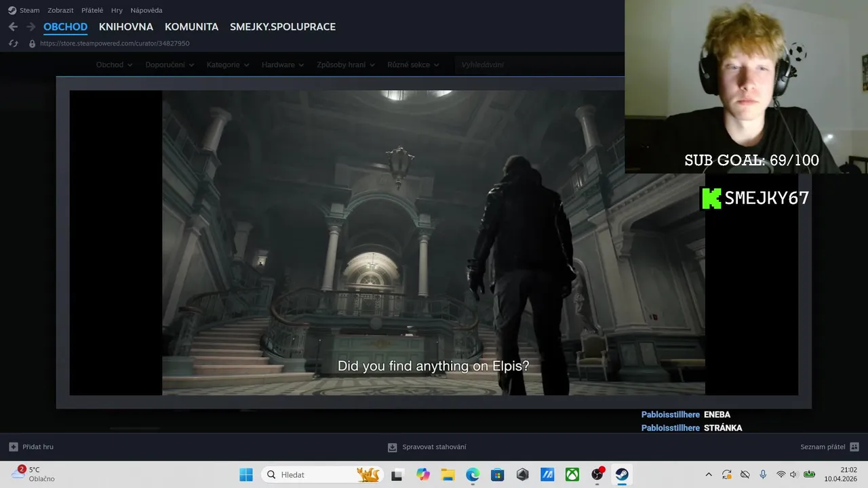
Task: Click Spravovat stahování
Action: click(x=427, y=447)
